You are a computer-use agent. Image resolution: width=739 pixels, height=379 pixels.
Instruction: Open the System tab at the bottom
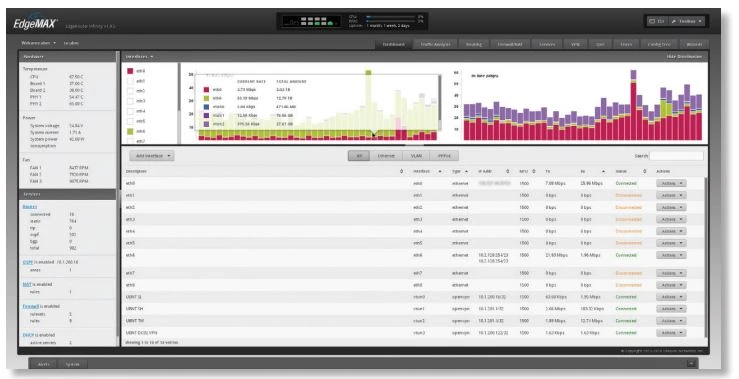pyautogui.click(x=73, y=364)
